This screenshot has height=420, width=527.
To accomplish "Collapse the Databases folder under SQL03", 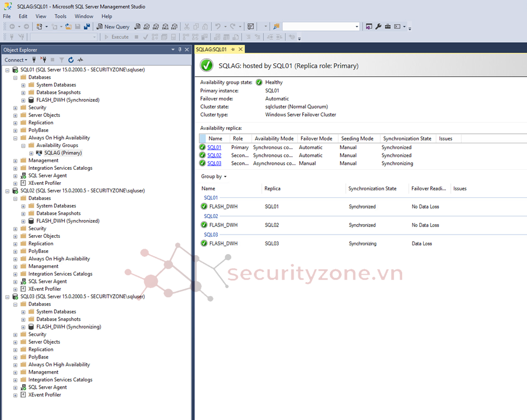I will pyautogui.click(x=15, y=304).
